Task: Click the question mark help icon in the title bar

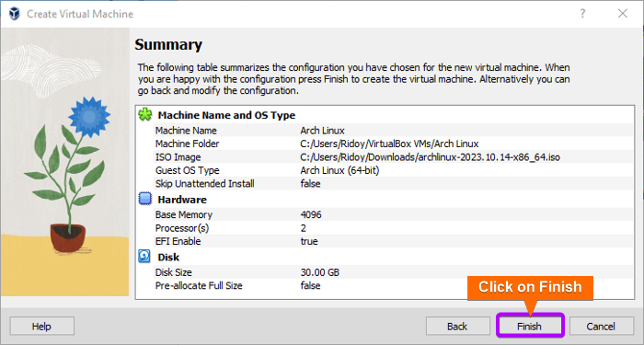Action: (582, 14)
